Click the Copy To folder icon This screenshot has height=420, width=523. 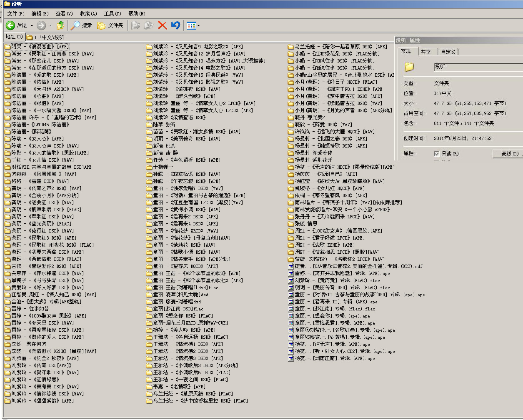tap(148, 25)
